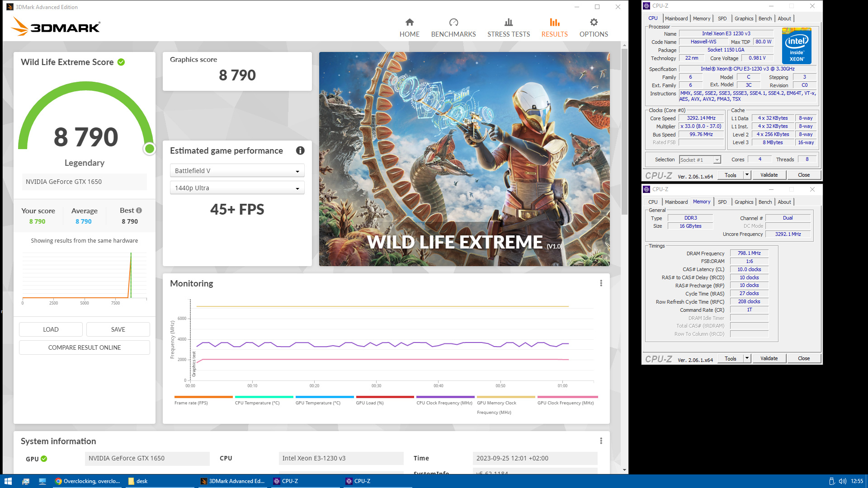Open the Windows Start menu
This screenshot has width=868, height=488.
point(8,481)
